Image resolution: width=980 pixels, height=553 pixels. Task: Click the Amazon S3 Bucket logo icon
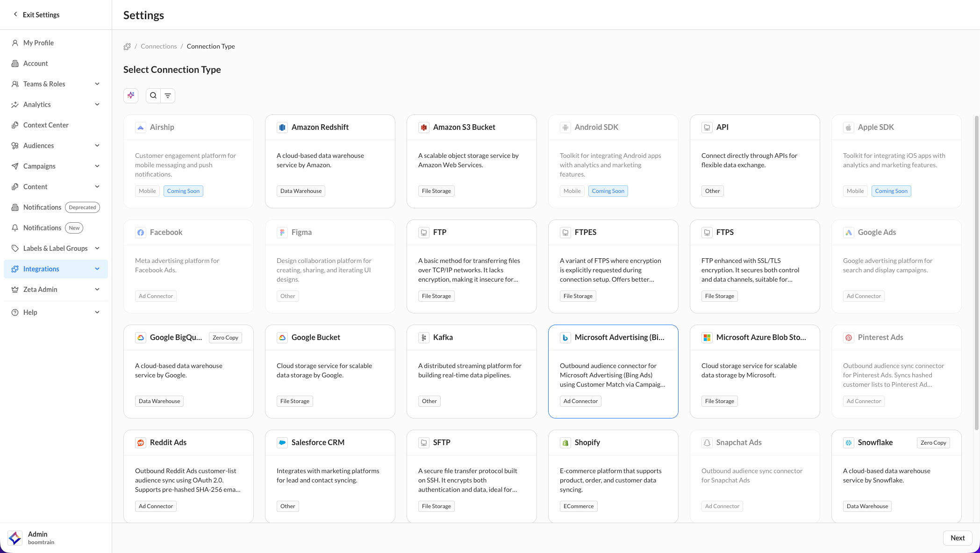424,128
